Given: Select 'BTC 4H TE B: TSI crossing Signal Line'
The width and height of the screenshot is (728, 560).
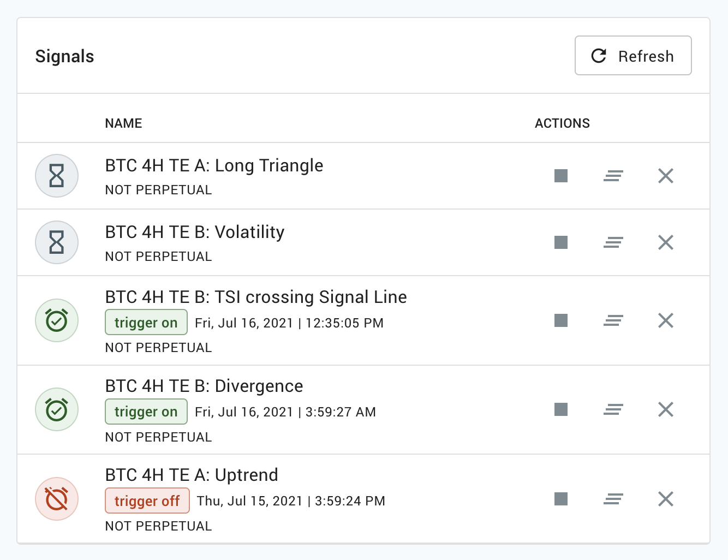Looking at the screenshot, I should click(256, 297).
